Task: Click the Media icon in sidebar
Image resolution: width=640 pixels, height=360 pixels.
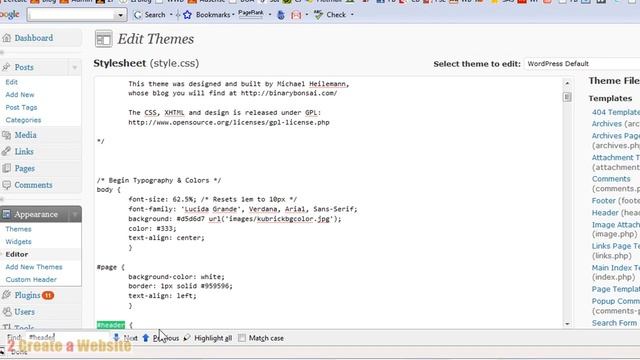Action: click(6, 135)
